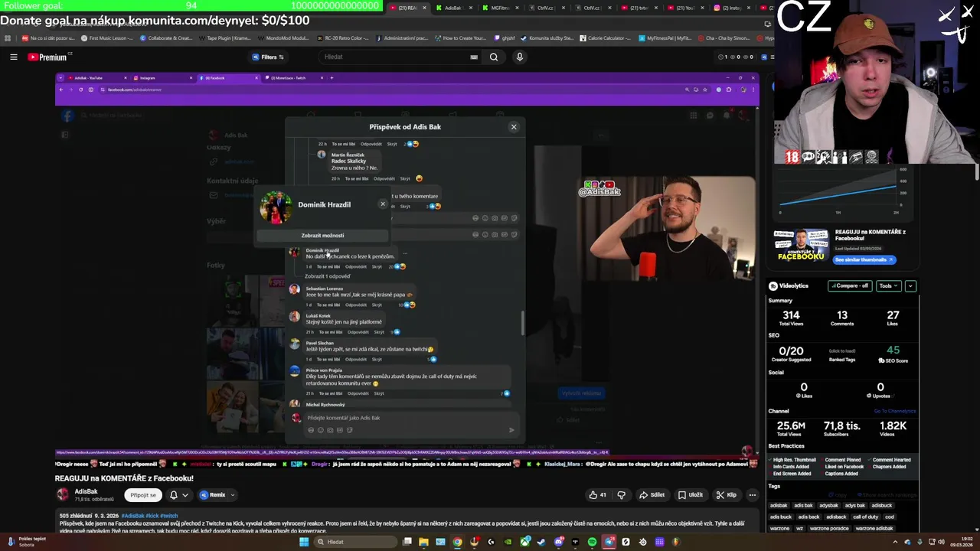Open the Filters button next to search

[x=268, y=57]
